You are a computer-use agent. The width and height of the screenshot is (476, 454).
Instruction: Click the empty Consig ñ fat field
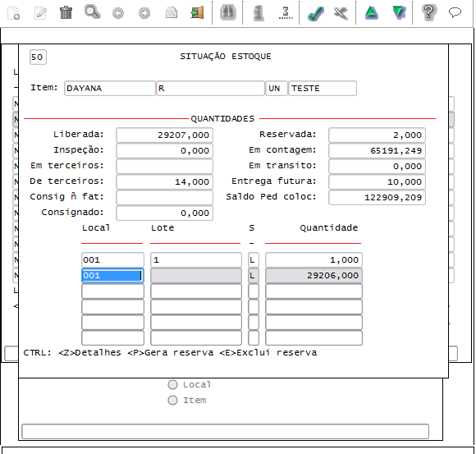pyautogui.click(x=164, y=197)
